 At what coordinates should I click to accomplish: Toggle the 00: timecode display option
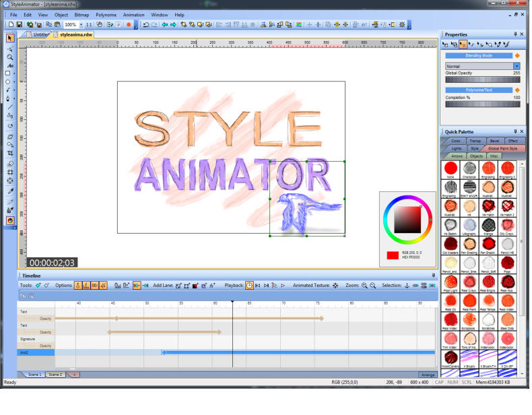(x=95, y=286)
